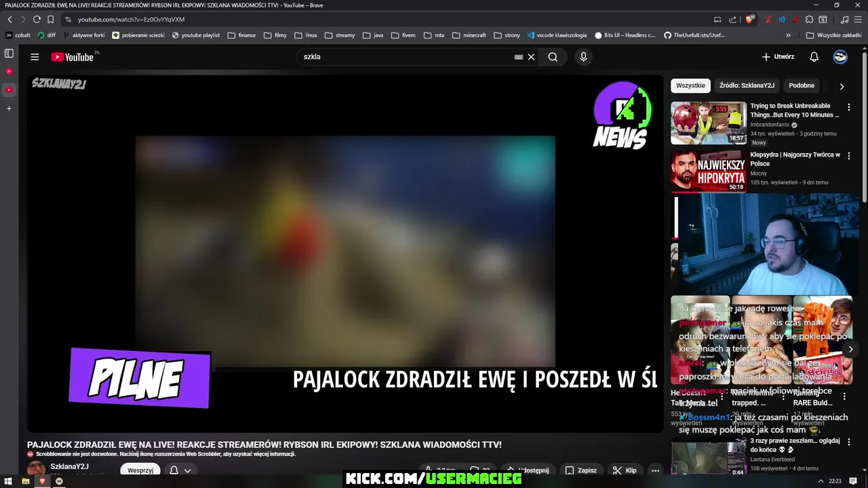Open File Explorer from the taskbar
The image size is (868, 488).
click(26, 481)
